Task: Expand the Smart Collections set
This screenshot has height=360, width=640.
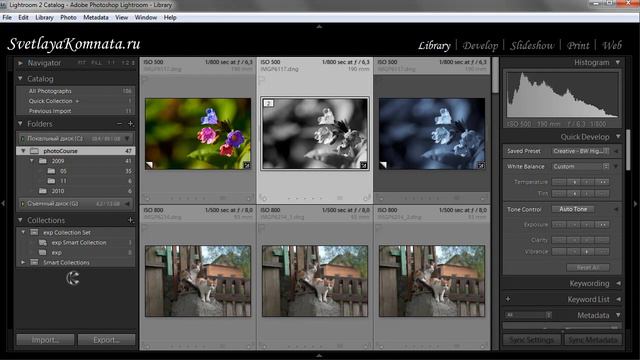Action: [x=23, y=262]
